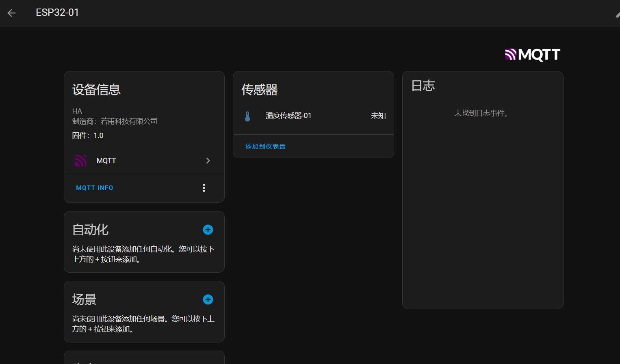Click the 未知 sensor state value
Viewport: 620px width, 364px height.
[x=378, y=116]
